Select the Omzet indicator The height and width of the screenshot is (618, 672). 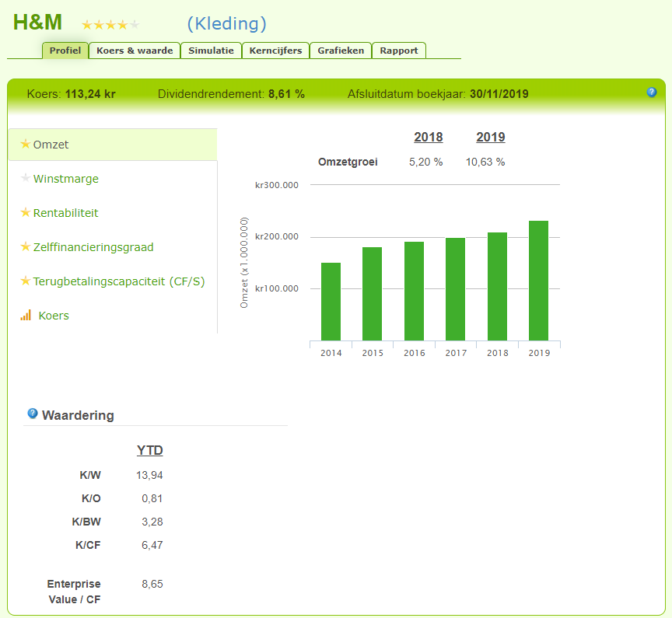point(113,145)
